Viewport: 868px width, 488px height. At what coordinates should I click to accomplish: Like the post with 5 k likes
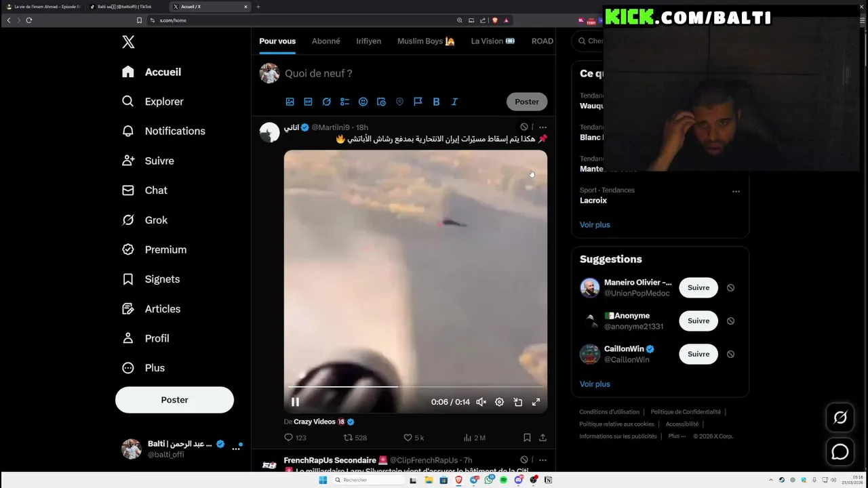pyautogui.click(x=414, y=438)
